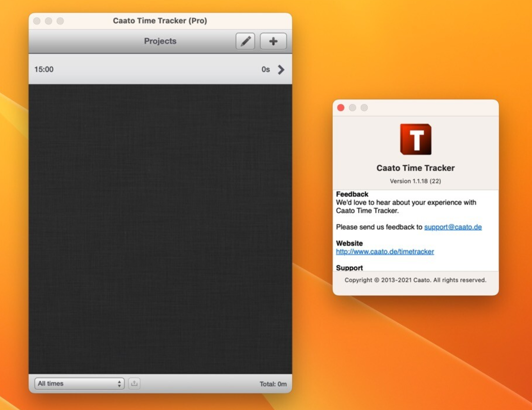Click Version 1.1.18 (22) text

[415, 181]
